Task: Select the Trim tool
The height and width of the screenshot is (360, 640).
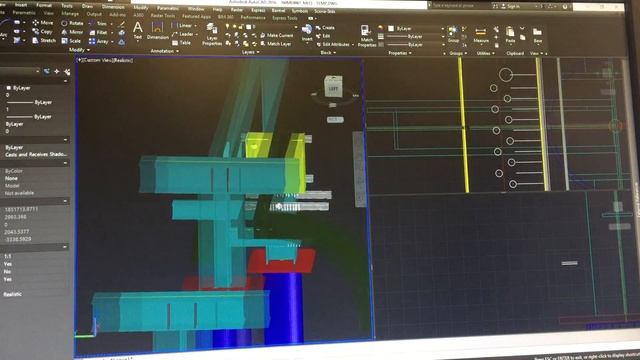Action: click(x=98, y=24)
